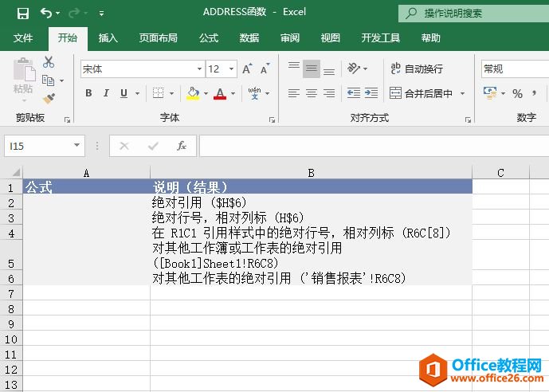Increase indent icon
This screenshot has height=392, width=549.
click(x=371, y=93)
